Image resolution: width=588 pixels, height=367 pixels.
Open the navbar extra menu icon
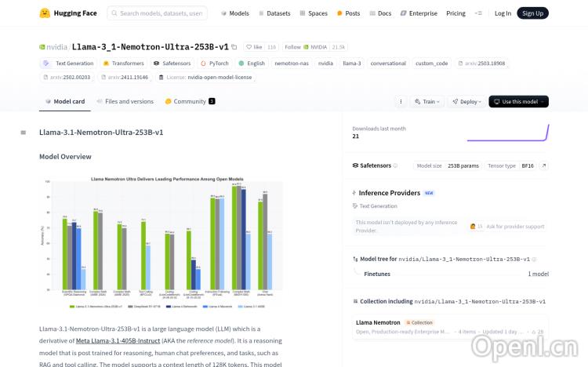coord(479,13)
